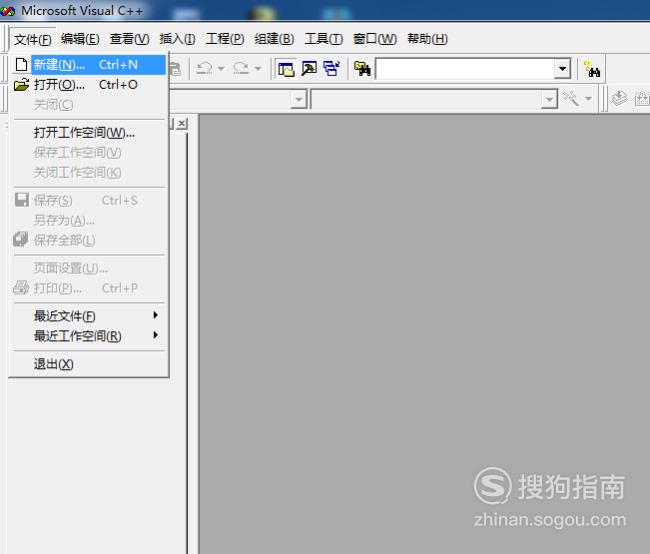Expand the 最近文件(F) submenu
Viewport: 650px width, 554px height.
pyautogui.click(x=89, y=316)
